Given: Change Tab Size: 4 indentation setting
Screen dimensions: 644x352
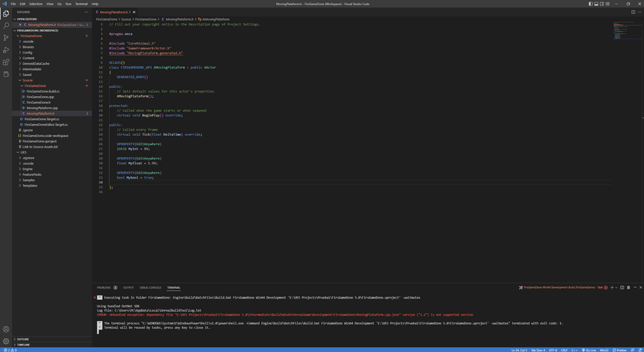Looking at the screenshot, I should [538, 350].
